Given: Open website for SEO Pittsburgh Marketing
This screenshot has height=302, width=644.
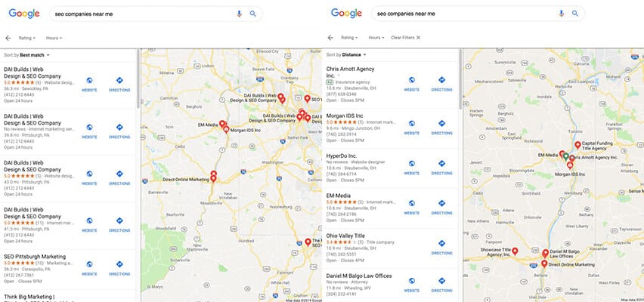Looking at the screenshot, I should (89, 267).
